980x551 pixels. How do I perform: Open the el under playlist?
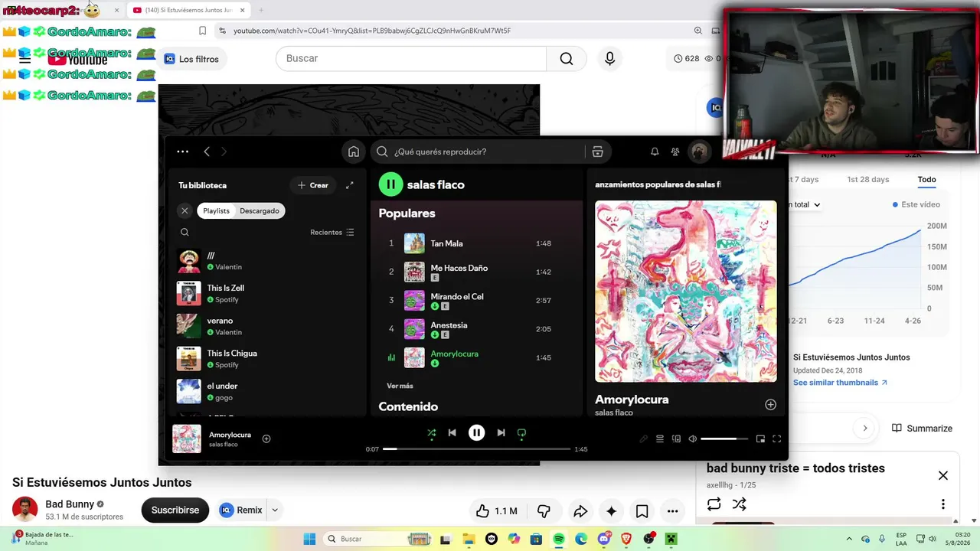266,391
